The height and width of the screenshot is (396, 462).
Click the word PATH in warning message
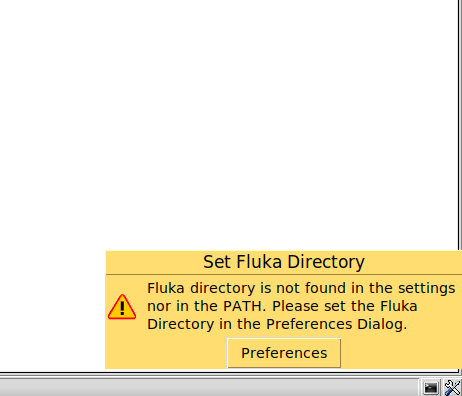coord(242,306)
